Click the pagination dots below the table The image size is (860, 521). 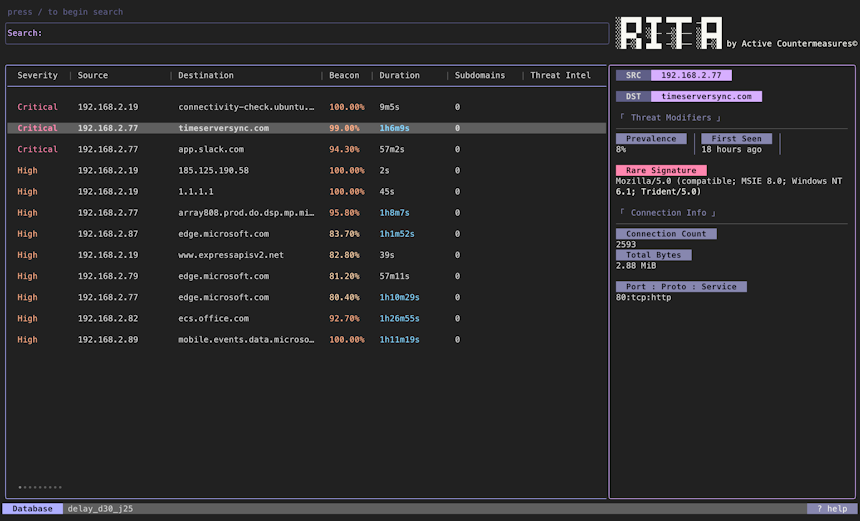(40, 487)
